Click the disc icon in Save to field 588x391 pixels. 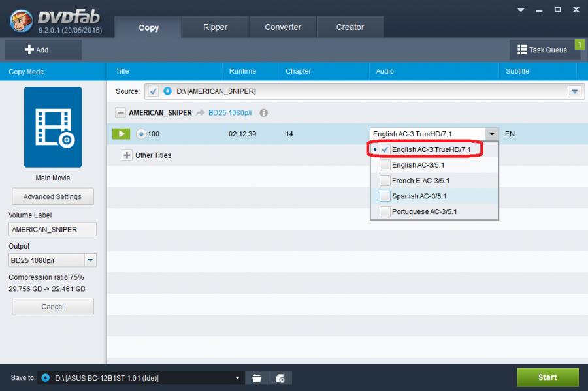pos(45,377)
